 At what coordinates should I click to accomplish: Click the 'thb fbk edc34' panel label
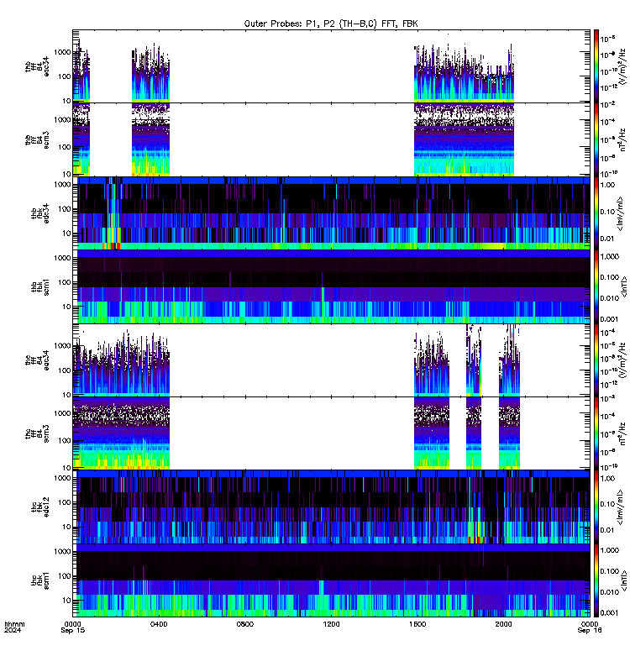39,213
